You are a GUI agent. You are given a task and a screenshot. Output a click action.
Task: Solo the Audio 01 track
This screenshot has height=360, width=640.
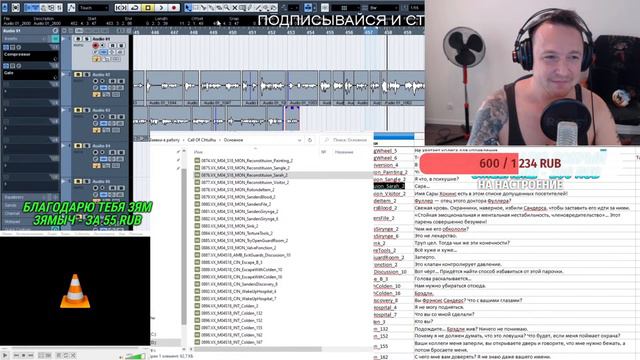[x=86, y=39]
